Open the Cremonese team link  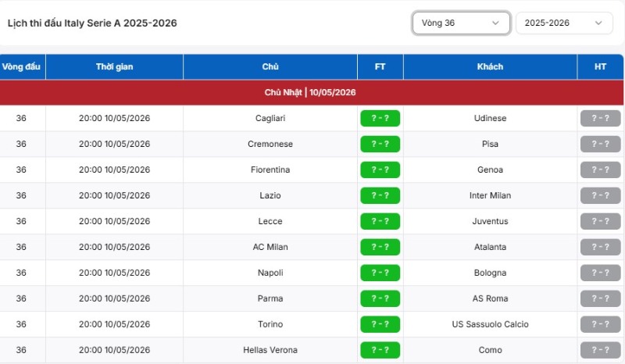(x=270, y=144)
